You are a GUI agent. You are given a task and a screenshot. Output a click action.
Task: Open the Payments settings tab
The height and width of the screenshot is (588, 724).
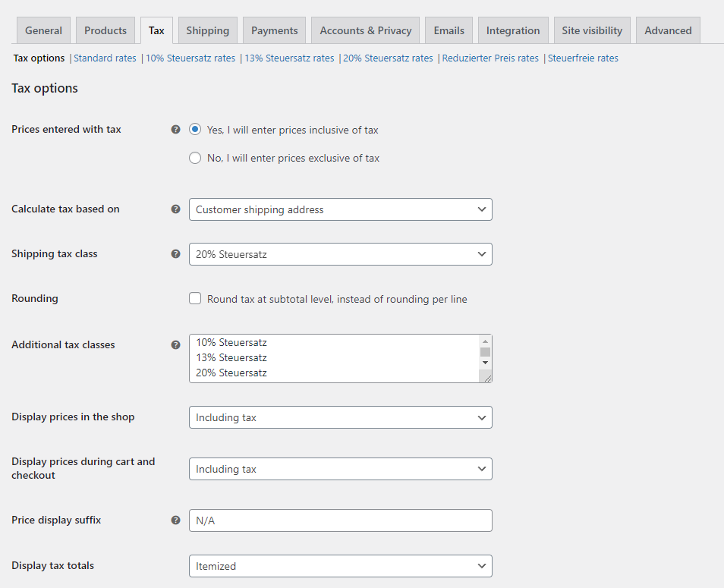(x=274, y=31)
